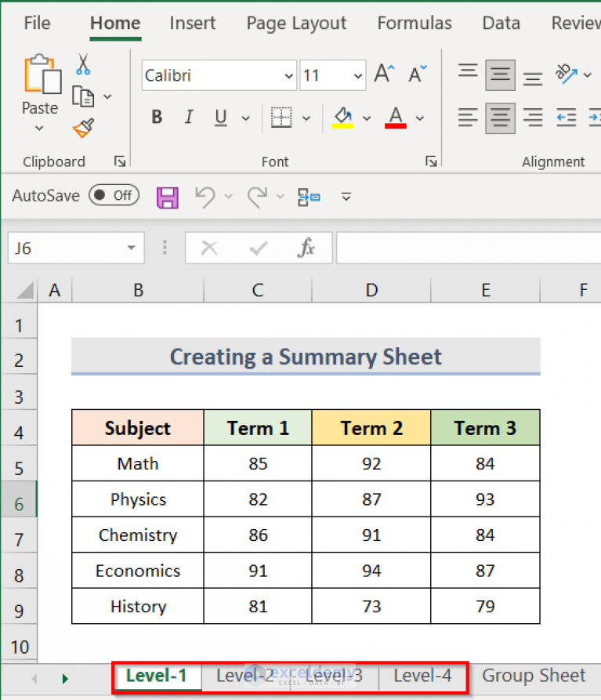The width and height of the screenshot is (601, 700).
Task: Click the Increase Font Size icon
Action: click(383, 75)
